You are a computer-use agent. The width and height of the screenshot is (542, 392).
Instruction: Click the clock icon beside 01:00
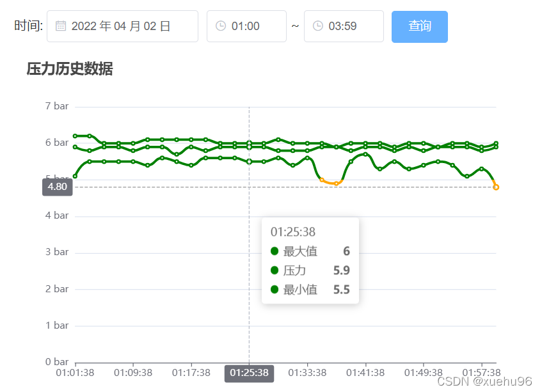click(x=221, y=26)
